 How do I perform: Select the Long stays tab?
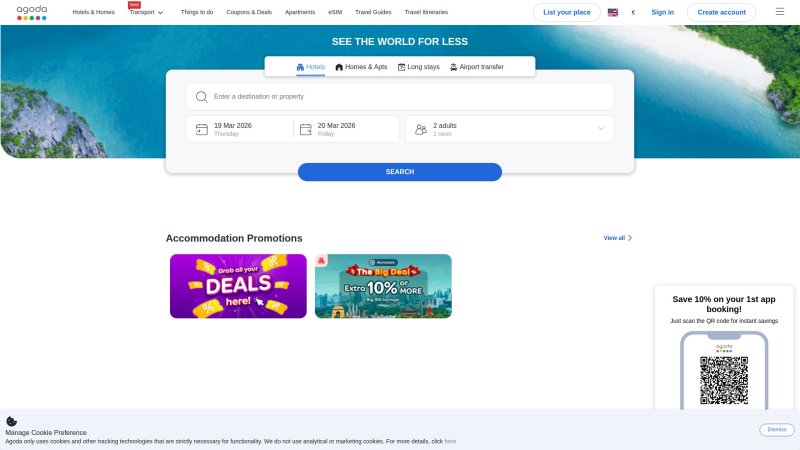click(418, 67)
